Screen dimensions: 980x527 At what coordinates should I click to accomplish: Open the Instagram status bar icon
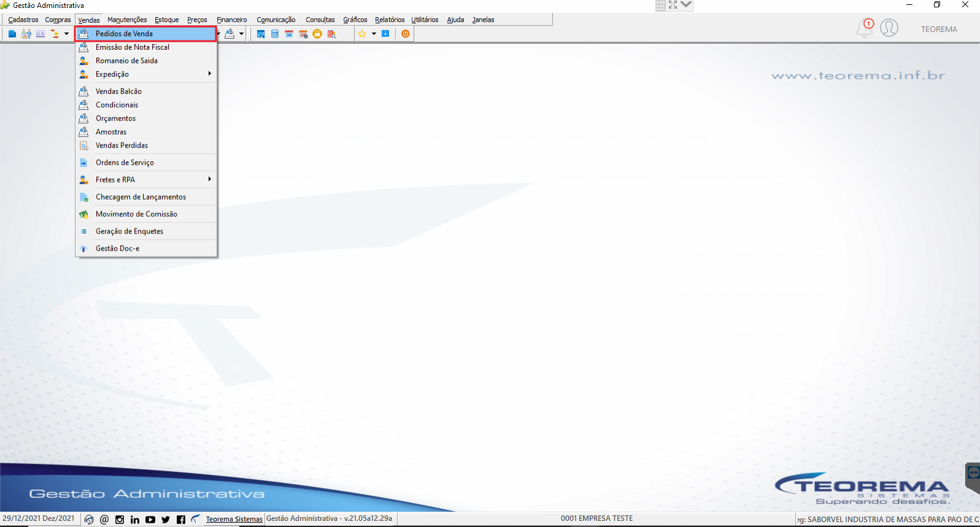click(120, 520)
